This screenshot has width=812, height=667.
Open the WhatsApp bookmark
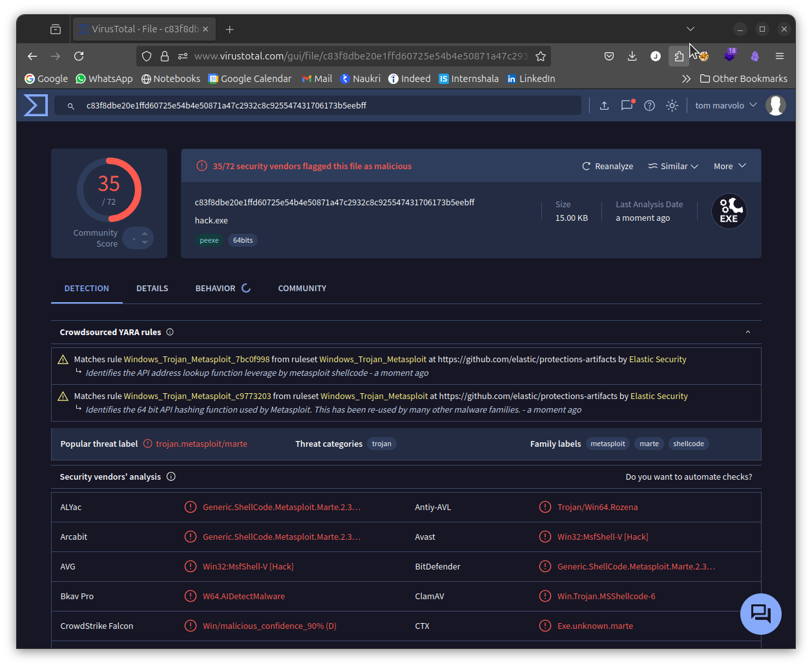(x=104, y=79)
